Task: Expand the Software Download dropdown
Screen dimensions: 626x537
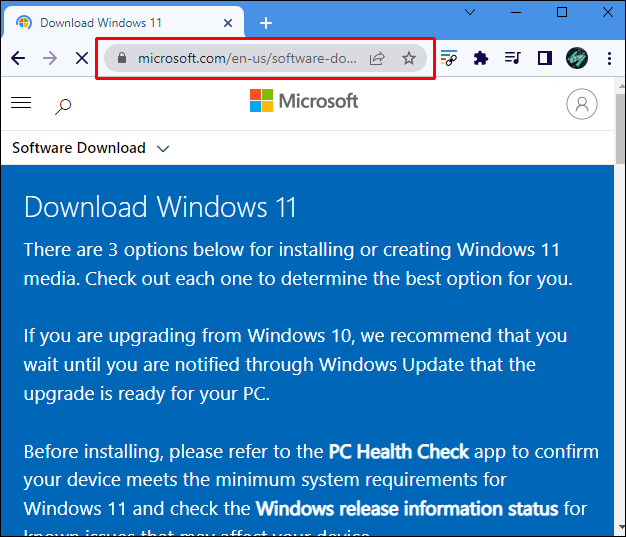Action: click(91, 148)
